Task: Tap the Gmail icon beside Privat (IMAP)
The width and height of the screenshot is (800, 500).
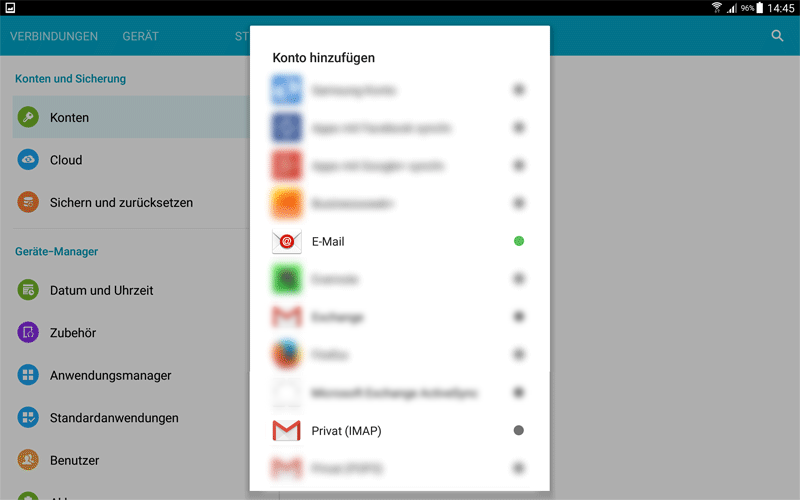Action: tap(287, 431)
